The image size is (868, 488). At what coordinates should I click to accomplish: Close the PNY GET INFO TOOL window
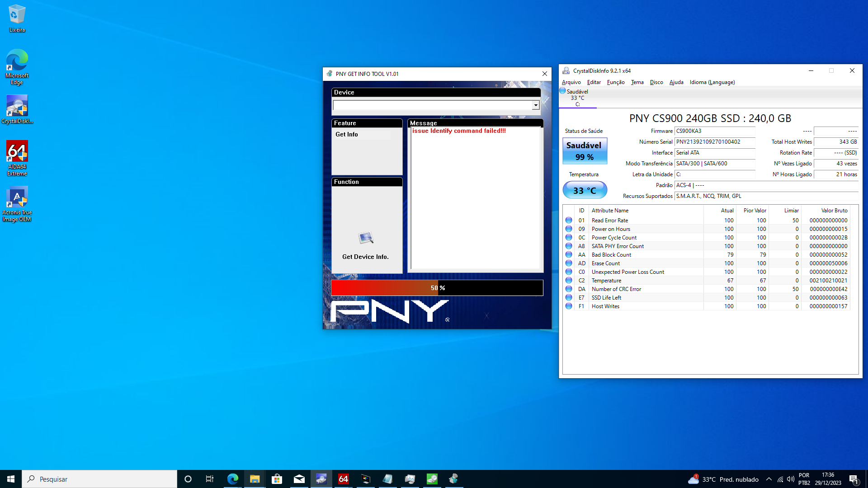click(545, 74)
